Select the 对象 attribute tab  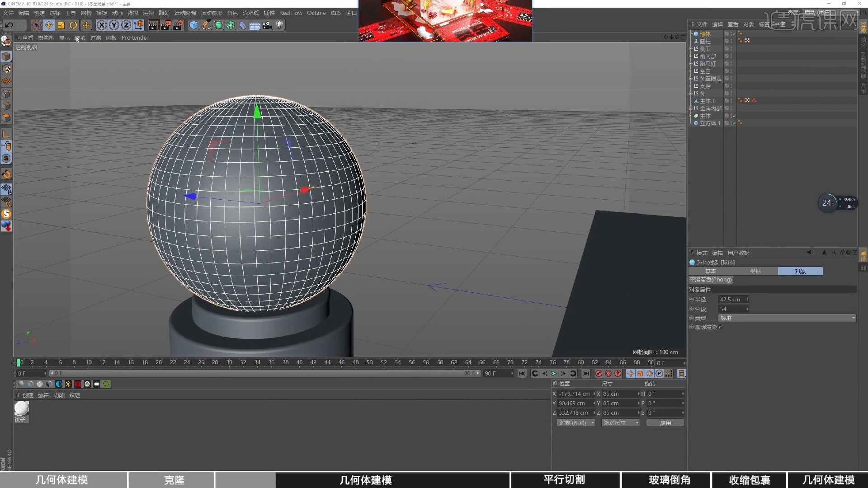pos(800,271)
